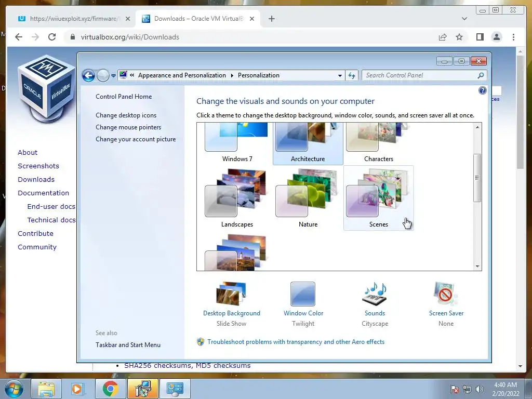This screenshot has width=532, height=399.
Task: Open Window Color Twilight settings
Action: 303,304
